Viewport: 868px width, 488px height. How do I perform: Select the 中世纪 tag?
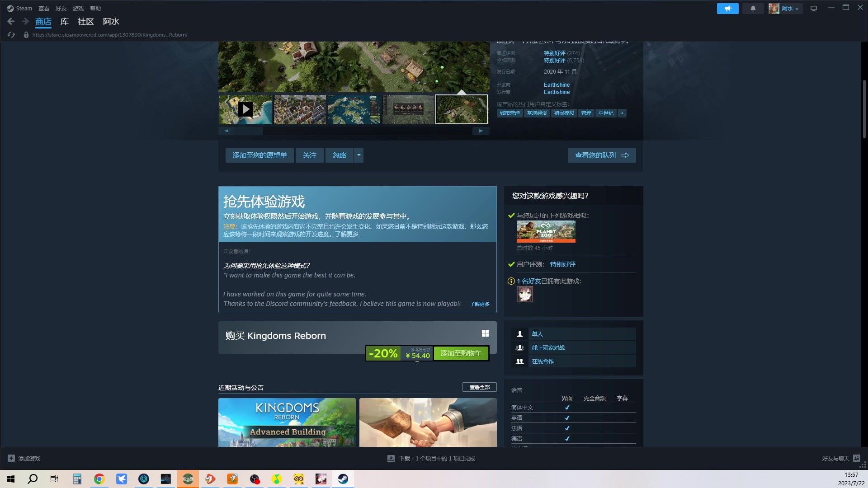(x=606, y=113)
